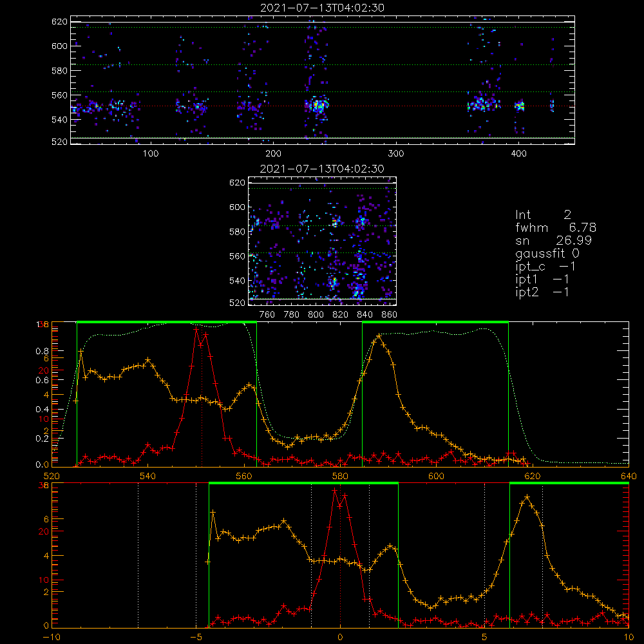Click the x-axis label -5 of lower plot
Screen dimensions: 644x644
pos(196,637)
